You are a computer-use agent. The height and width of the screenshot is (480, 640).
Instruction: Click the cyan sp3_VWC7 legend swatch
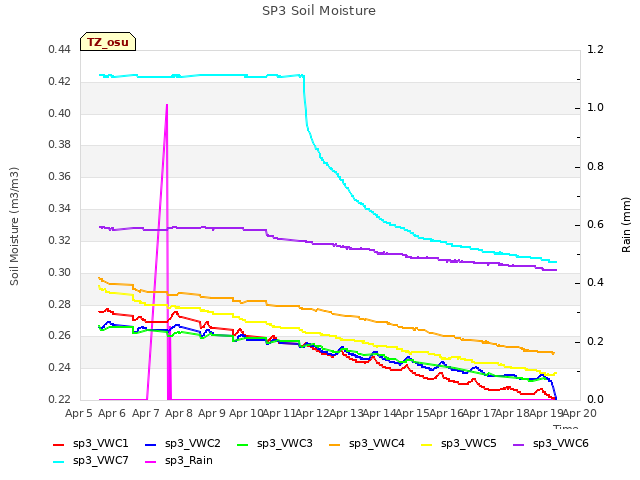(59, 462)
